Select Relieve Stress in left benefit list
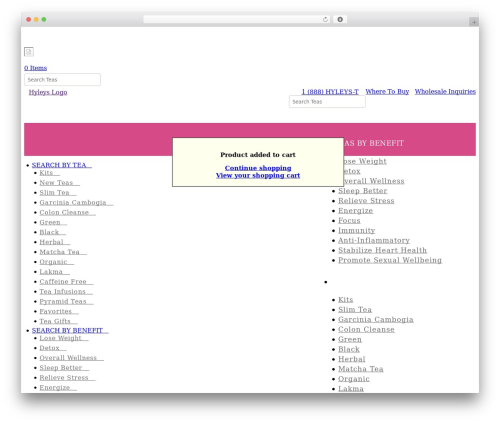This screenshot has height=423, width=500. click(x=67, y=378)
